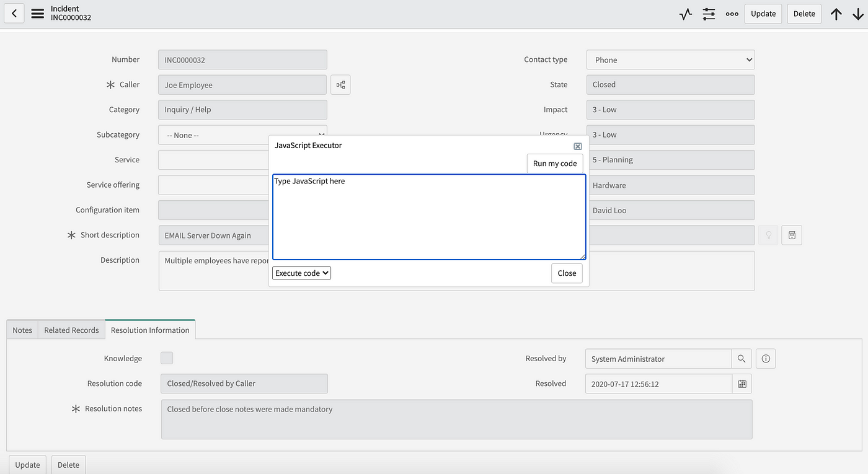Switch to the Notes tab
This screenshot has width=868, height=474.
point(22,330)
